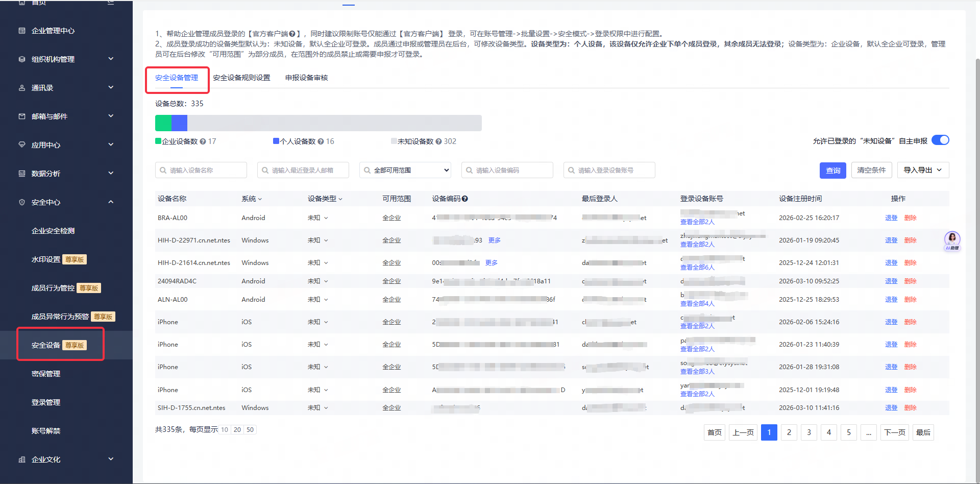Click the 安全中心 shield icon
Viewport: 980px width, 484px height.
click(x=22, y=202)
